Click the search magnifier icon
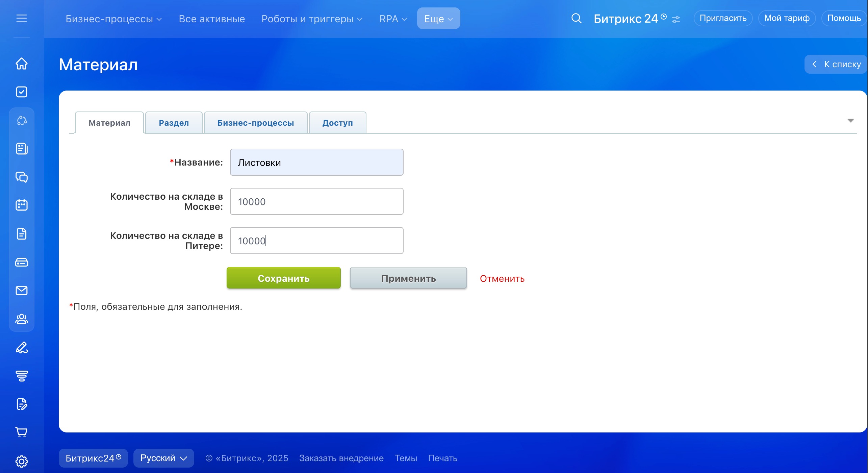 [x=577, y=18]
